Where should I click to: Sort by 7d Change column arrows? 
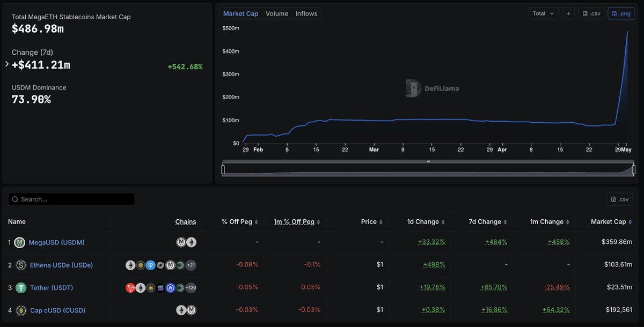(x=506, y=222)
